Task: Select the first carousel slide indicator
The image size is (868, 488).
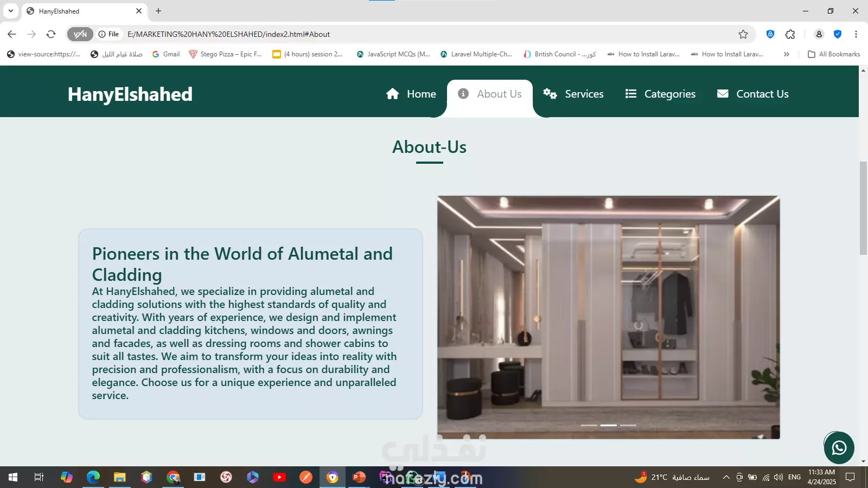Action: pos(589,425)
